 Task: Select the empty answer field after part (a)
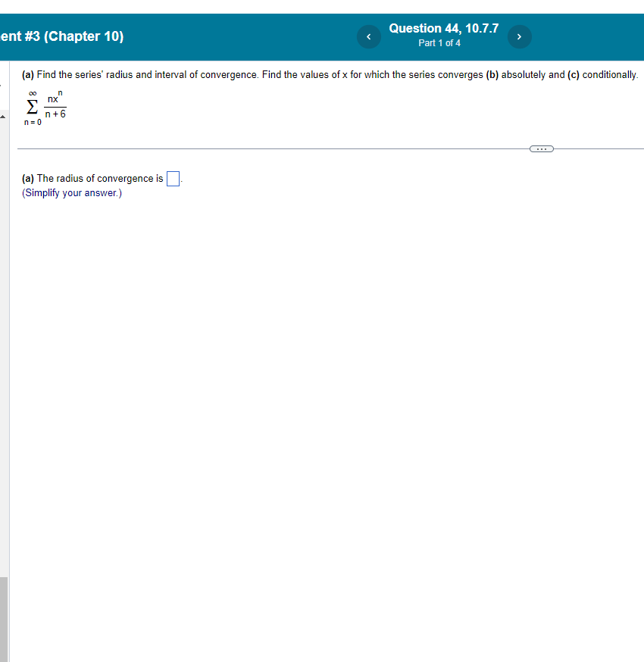pyautogui.click(x=173, y=178)
